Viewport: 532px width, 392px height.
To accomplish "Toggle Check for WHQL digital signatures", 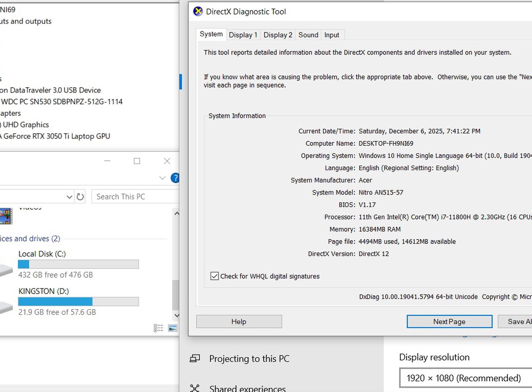I will tap(214, 276).
